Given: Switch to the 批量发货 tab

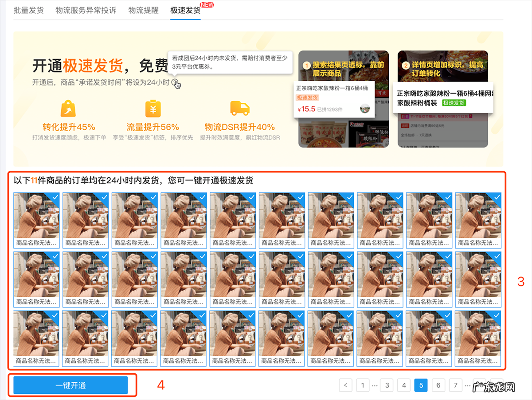Looking at the screenshot, I should pos(28,10).
